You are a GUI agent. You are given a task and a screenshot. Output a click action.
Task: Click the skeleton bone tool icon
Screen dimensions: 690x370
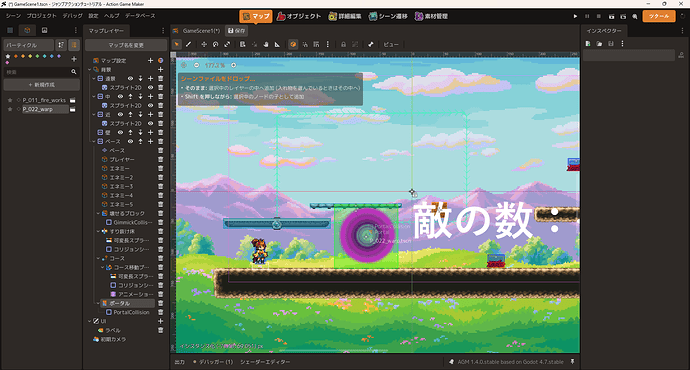(371, 44)
